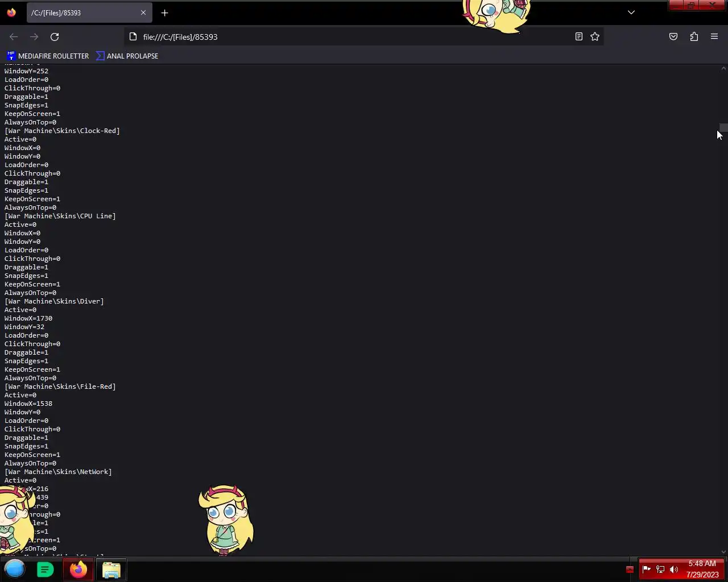Click the scrollbar down arrow

723,551
